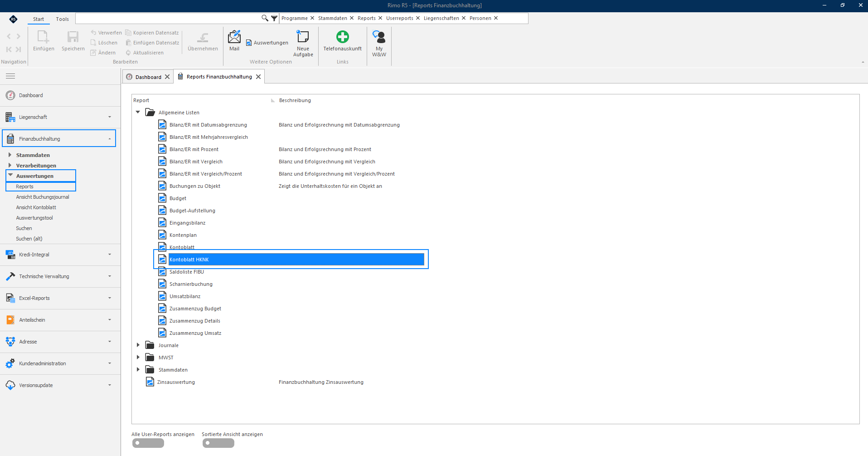Click the filter funnel icon

coord(274,18)
